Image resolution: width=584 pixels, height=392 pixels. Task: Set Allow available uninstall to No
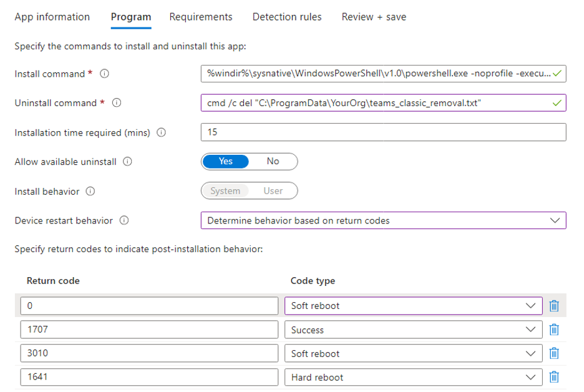pyautogui.click(x=273, y=161)
